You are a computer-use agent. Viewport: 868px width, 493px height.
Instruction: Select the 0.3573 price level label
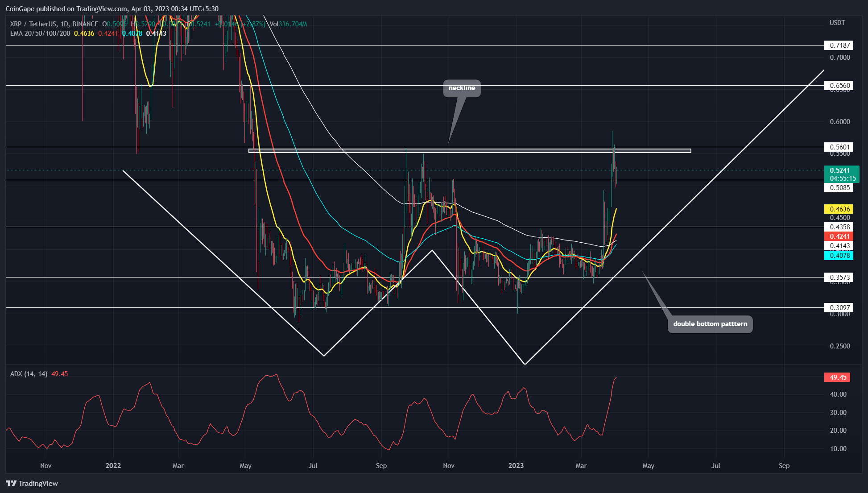(x=839, y=278)
